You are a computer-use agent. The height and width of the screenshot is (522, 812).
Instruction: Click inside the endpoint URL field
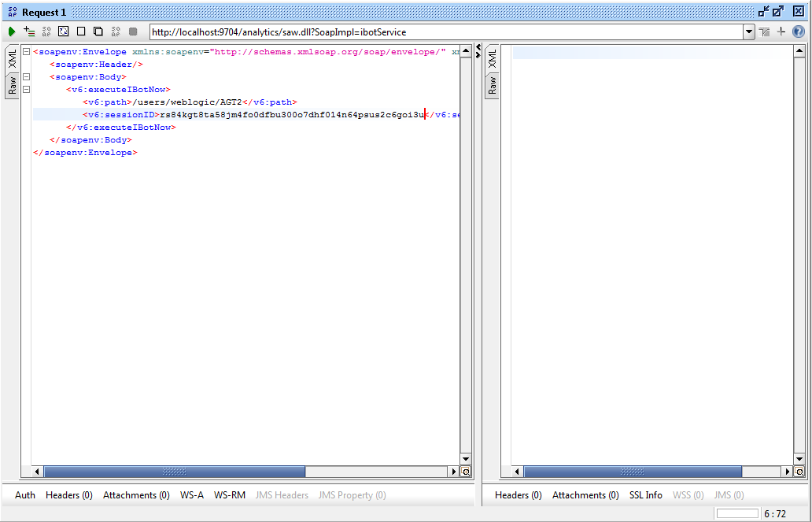[x=446, y=32]
